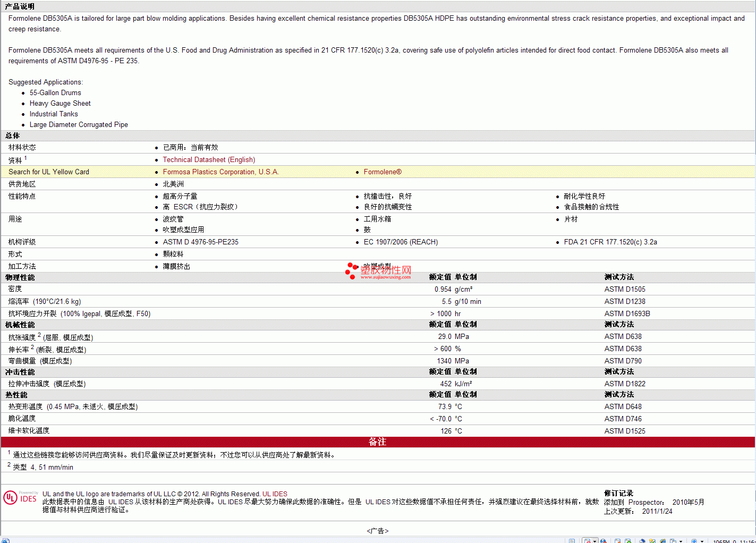Viewport: 756px width, 543px height.
Task: Click the 'Suggested Applications:' heading text
Action: [x=46, y=82]
